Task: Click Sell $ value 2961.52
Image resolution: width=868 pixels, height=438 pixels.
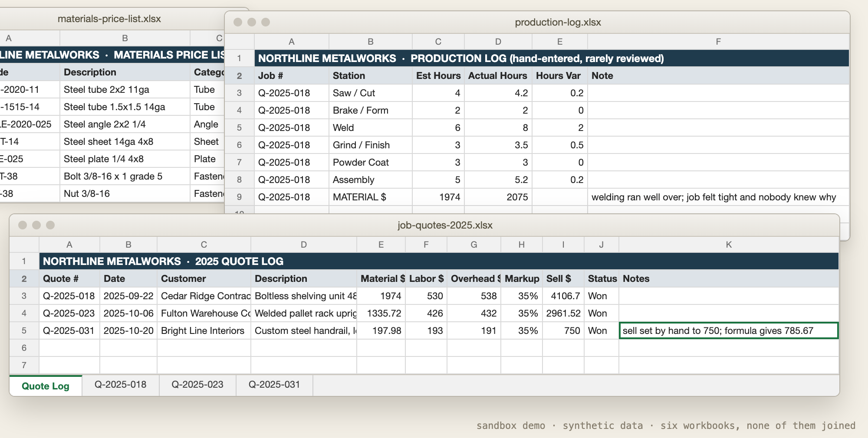Action: tap(563, 313)
